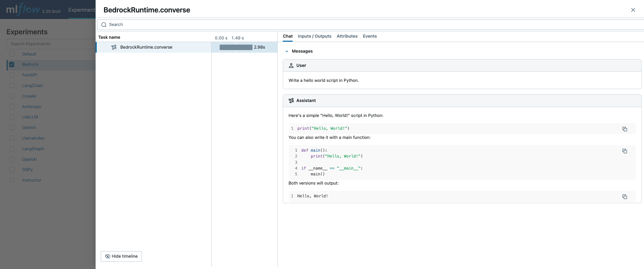Toggle the LangChain experiment checkbox

tap(12, 86)
